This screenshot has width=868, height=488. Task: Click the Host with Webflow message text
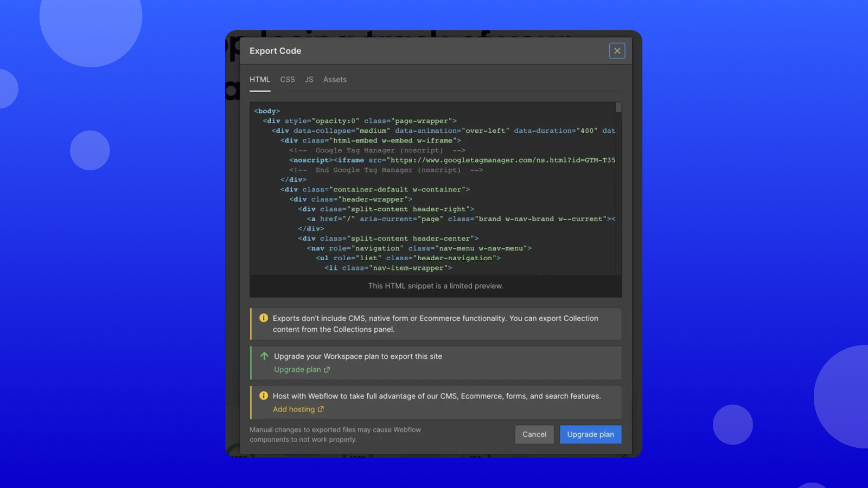click(437, 396)
